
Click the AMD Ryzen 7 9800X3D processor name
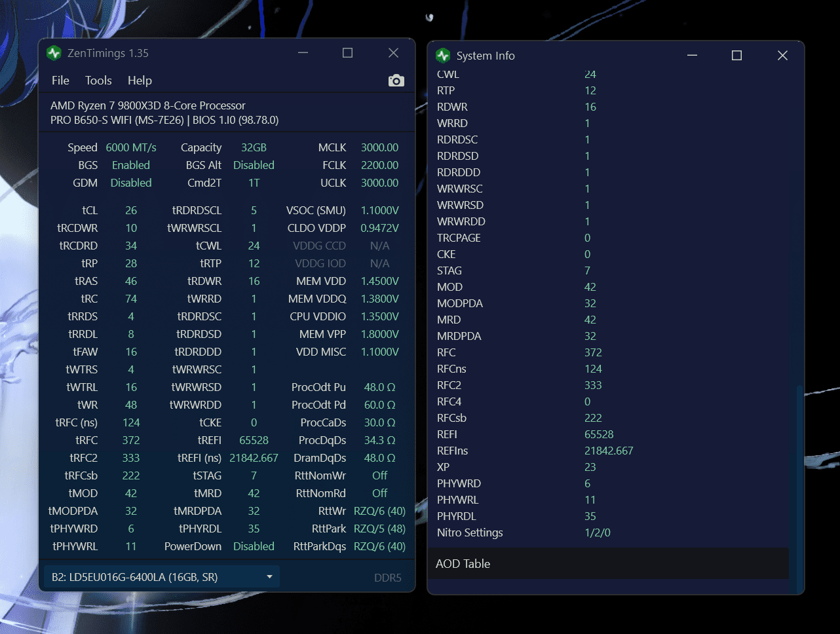coord(148,105)
